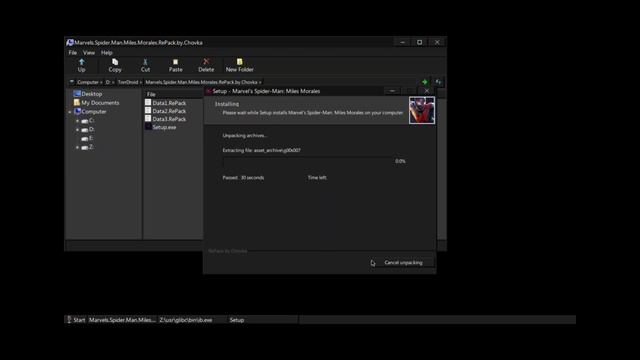Viewport: 640px width, 360px height.
Task: Open the File menu
Action: 73,53
